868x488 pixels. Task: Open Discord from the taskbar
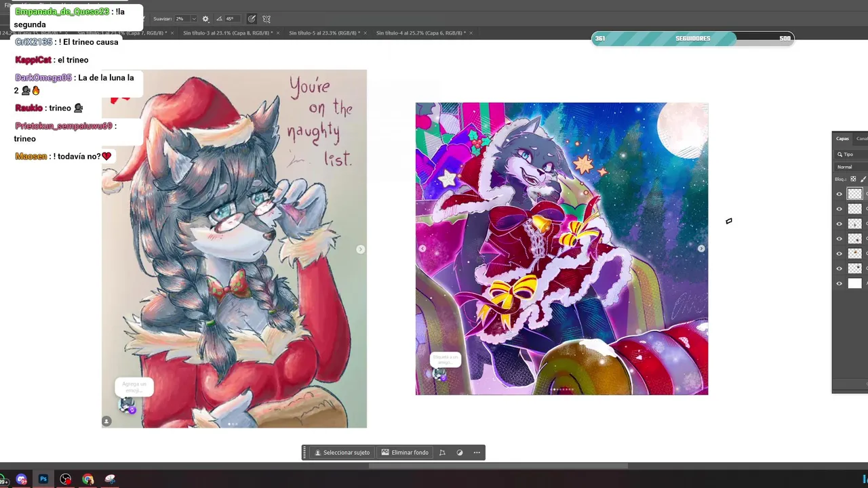21,479
